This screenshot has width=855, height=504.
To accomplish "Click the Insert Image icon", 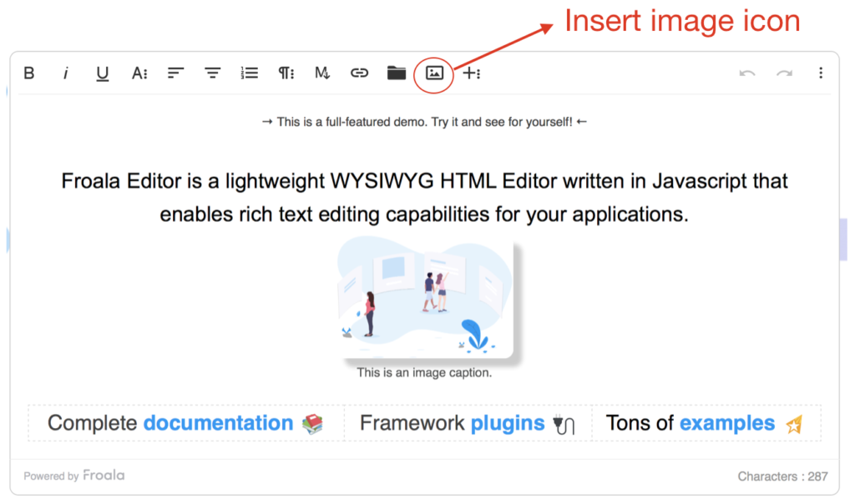I will point(434,73).
